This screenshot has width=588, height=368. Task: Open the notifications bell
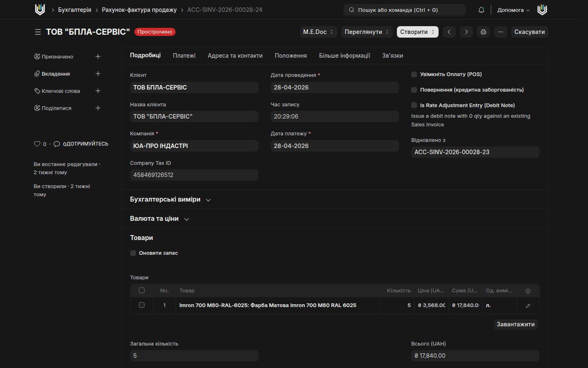pyautogui.click(x=481, y=10)
